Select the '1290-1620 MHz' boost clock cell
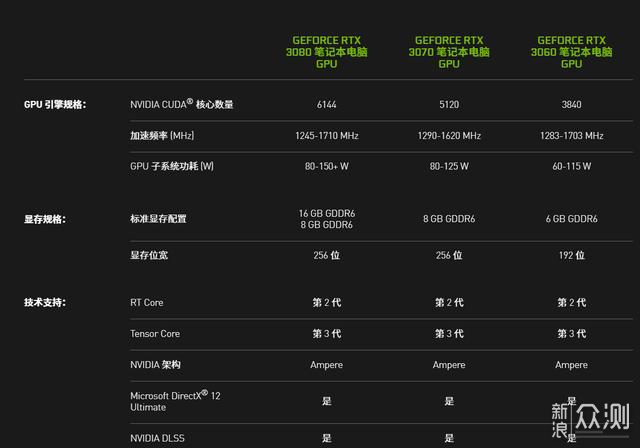 tap(449, 135)
